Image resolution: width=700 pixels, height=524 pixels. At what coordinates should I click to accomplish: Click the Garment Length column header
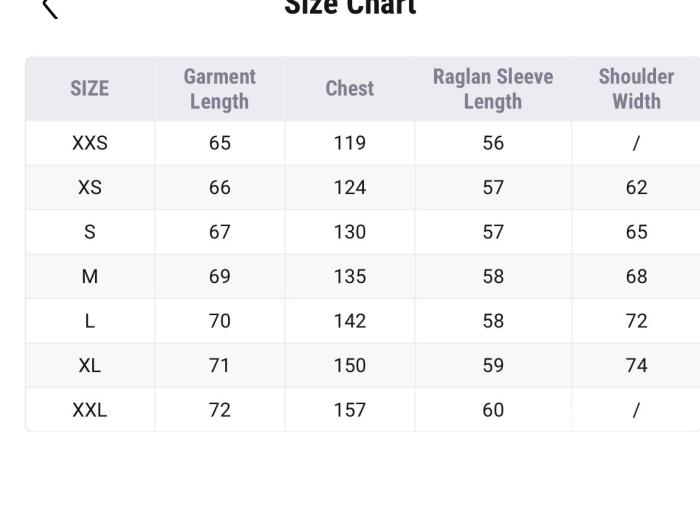pyautogui.click(x=220, y=89)
